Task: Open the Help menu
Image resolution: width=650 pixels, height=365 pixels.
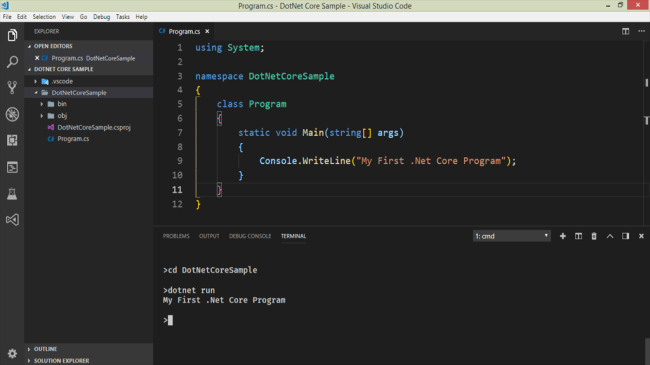Action: [x=141, y=17]
